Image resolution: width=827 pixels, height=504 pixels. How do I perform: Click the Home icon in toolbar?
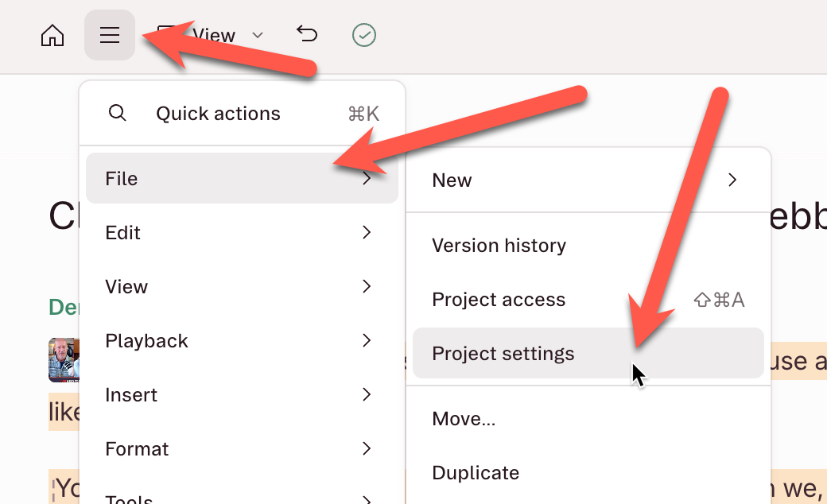52,36
